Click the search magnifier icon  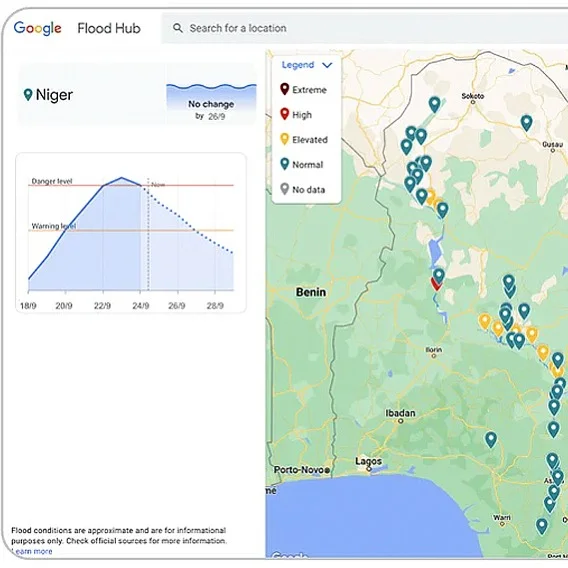(178, 28)
